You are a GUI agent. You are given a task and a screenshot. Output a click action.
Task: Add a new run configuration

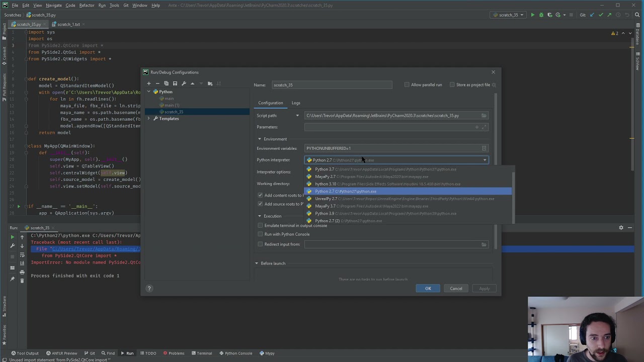(148, 83)
